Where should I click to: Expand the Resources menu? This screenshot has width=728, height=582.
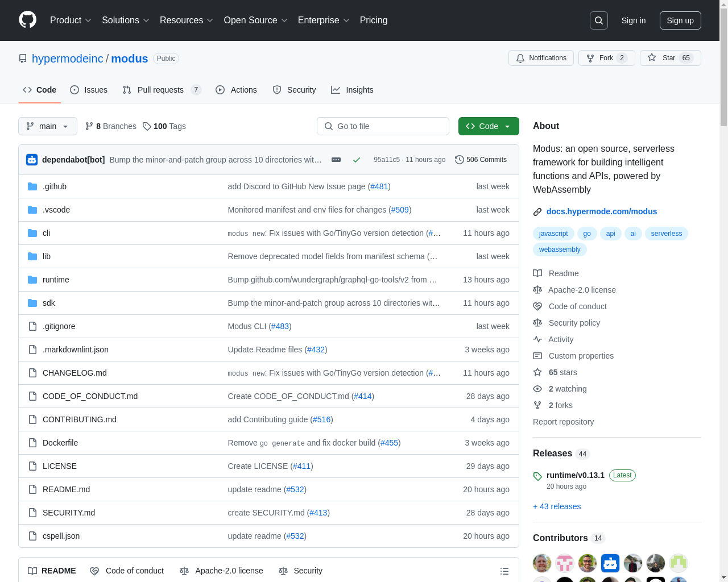point(187,20)
